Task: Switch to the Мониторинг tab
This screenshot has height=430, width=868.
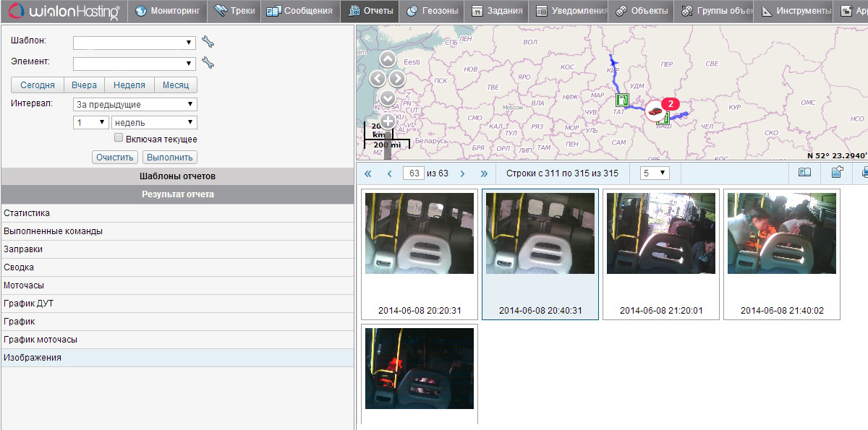Action: coord(168,11)
